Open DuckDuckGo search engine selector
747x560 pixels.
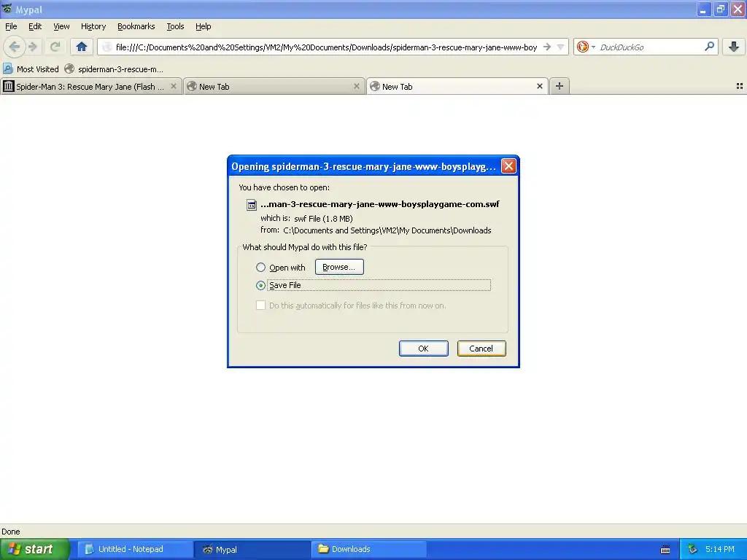[x=586, y=47]
